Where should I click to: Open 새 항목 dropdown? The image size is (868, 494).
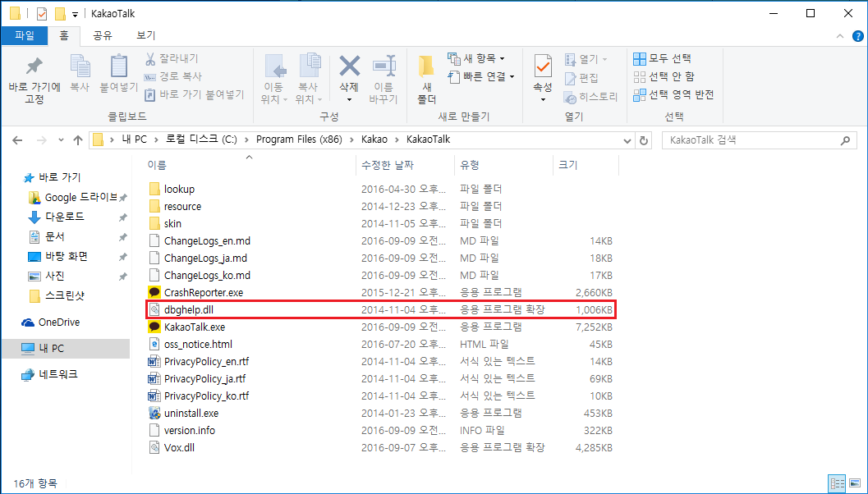(476, 58)
